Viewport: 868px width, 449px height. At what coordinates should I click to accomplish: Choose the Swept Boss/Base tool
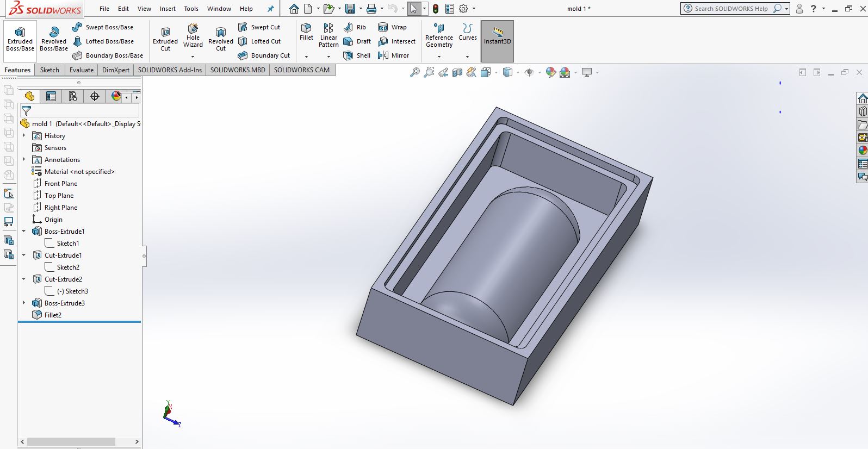pos(102,27)
